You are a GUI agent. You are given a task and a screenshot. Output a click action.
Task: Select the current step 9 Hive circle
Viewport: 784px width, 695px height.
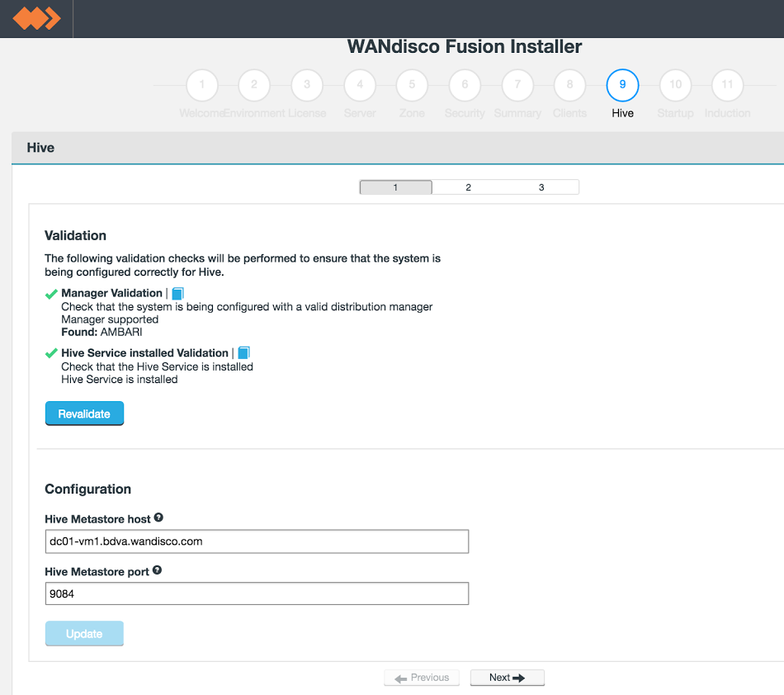pos(622,85)
